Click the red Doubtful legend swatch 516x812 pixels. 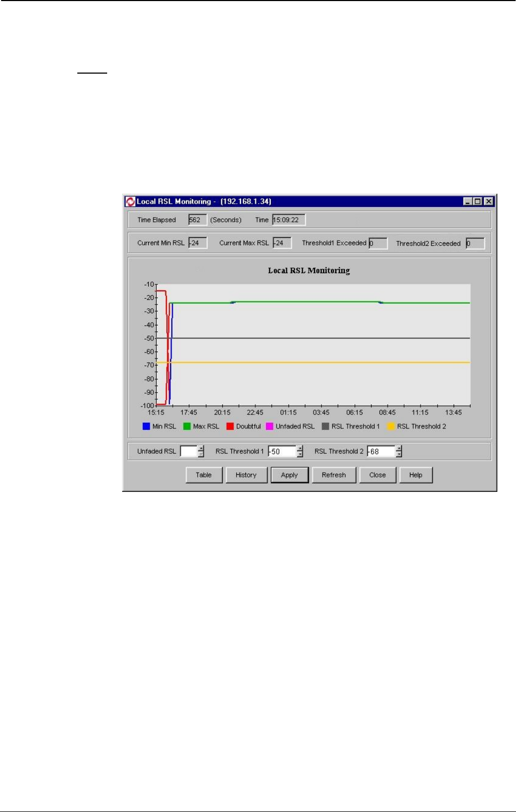tap(230, 426)
